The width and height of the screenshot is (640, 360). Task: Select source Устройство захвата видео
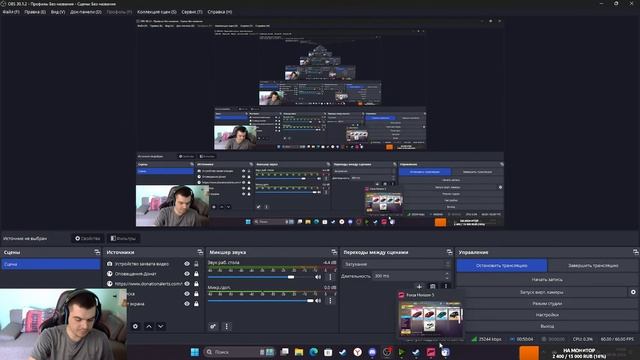(x=142, y=264)
